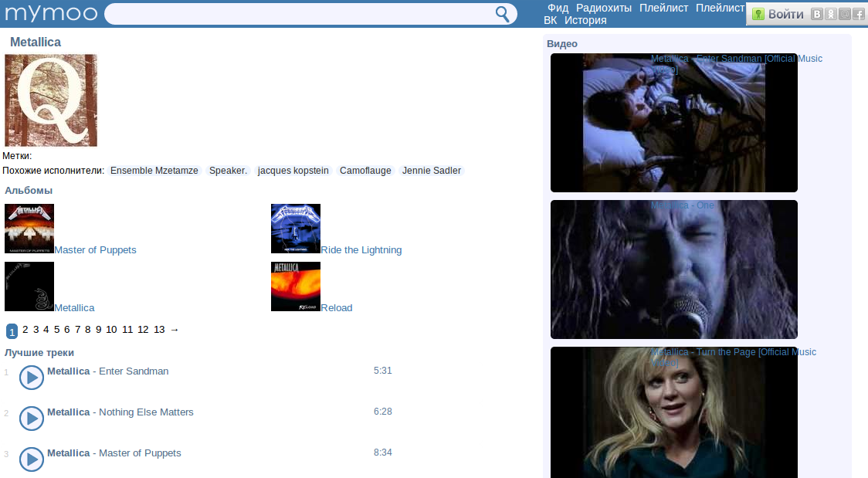This screenshot has width=868, height=478.
Task: Open Ride the Lightning album link
Action: pos(361,250)
